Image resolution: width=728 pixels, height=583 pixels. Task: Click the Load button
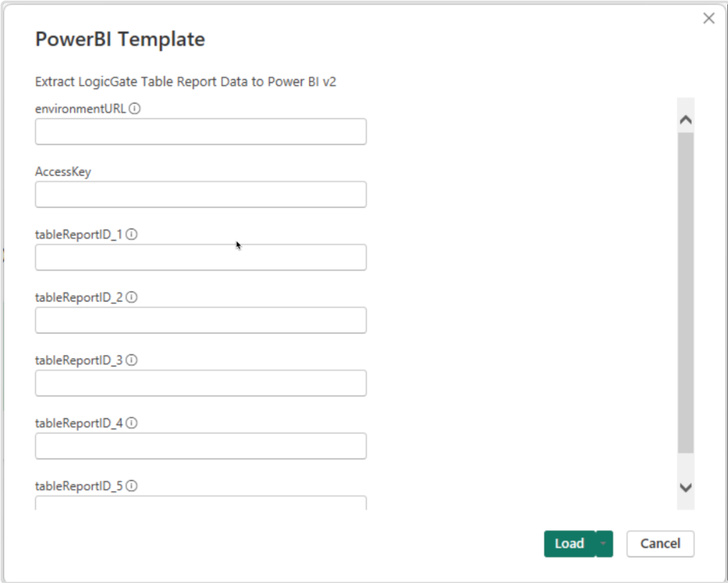coord(570,544)
